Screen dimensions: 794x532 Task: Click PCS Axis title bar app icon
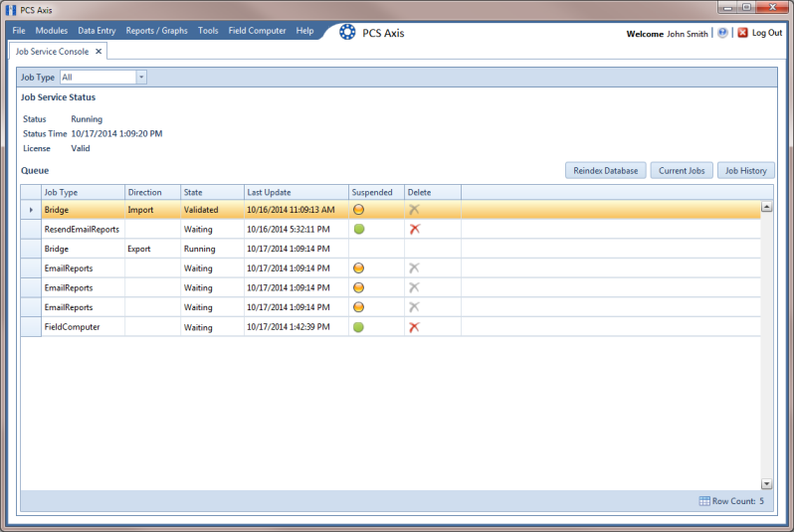(11, 10)
